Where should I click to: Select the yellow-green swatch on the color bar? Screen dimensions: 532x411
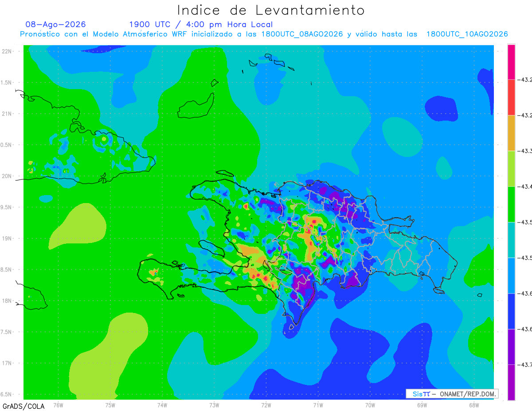[x=511, y=168]
